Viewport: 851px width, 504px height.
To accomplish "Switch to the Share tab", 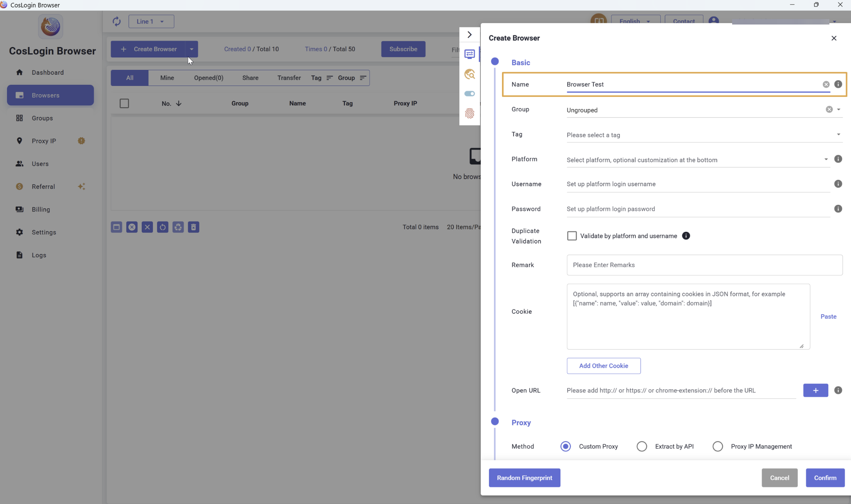I will pyautogui.click(x=250, y=78).
